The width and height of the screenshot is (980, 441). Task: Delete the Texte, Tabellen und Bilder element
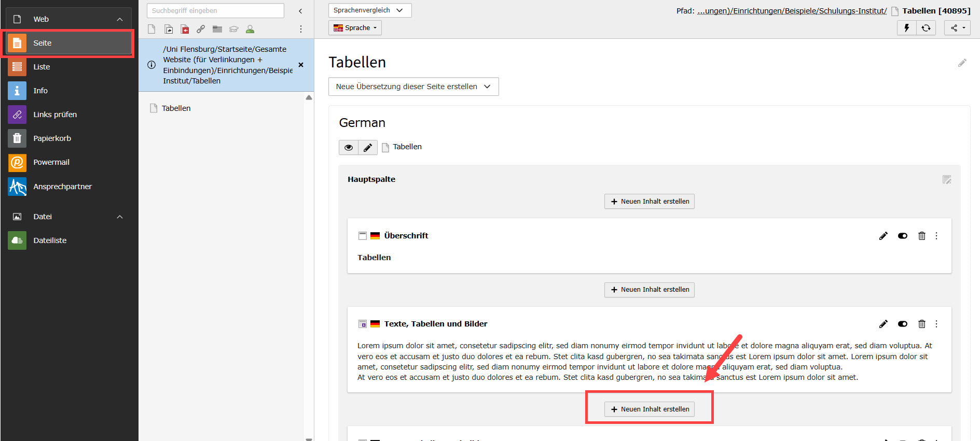coord(921,324)
